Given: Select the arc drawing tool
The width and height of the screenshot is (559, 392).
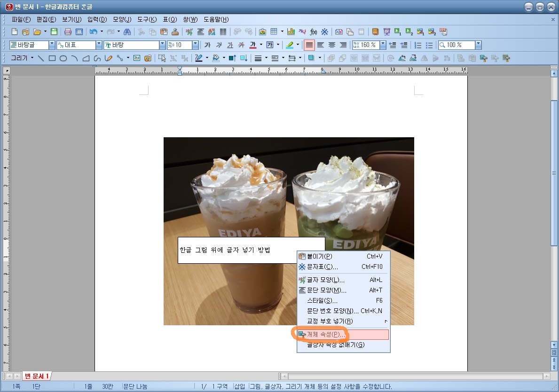Looking at the screenshot, I should [74, 58].
